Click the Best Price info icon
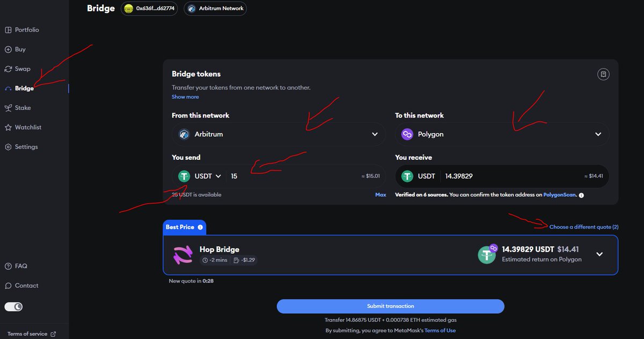This screenshot has width=644, height=339. [200, 227]
